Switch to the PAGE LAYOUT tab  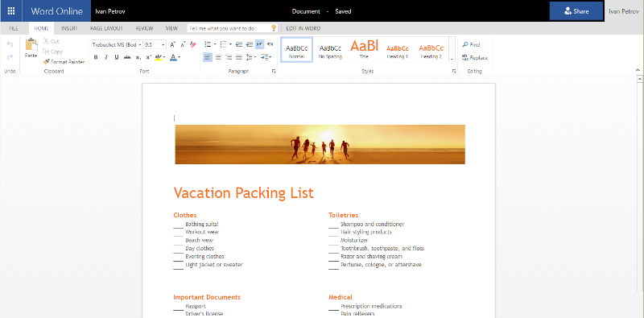[x=107, y=28]
